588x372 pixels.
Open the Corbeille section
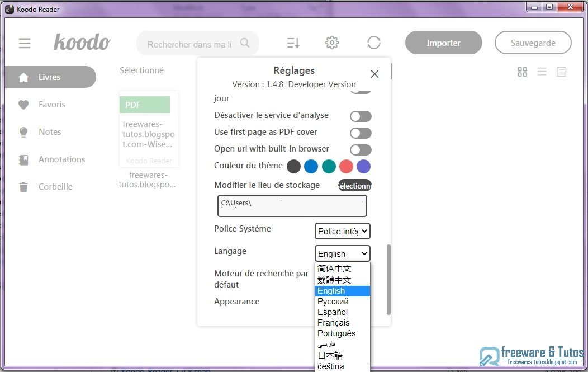tap(55, 187)
